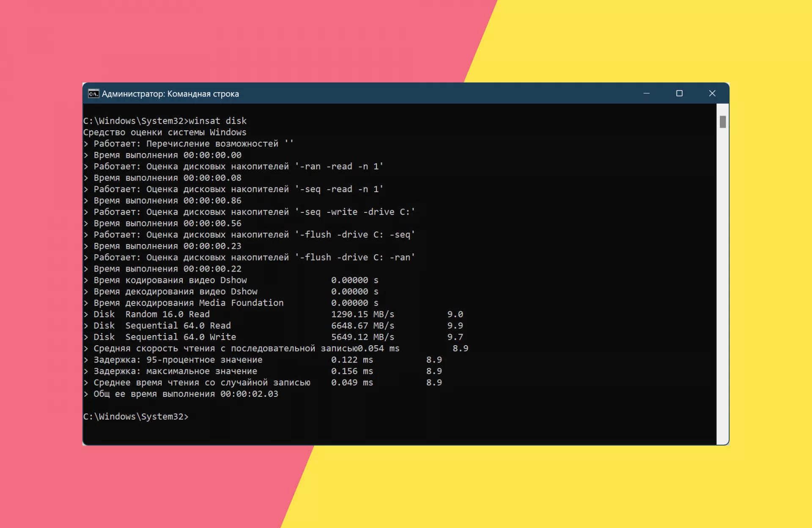Click the vertical scrollbar thumb
Viewport: 812px width, 528px height.
point(723,122)
